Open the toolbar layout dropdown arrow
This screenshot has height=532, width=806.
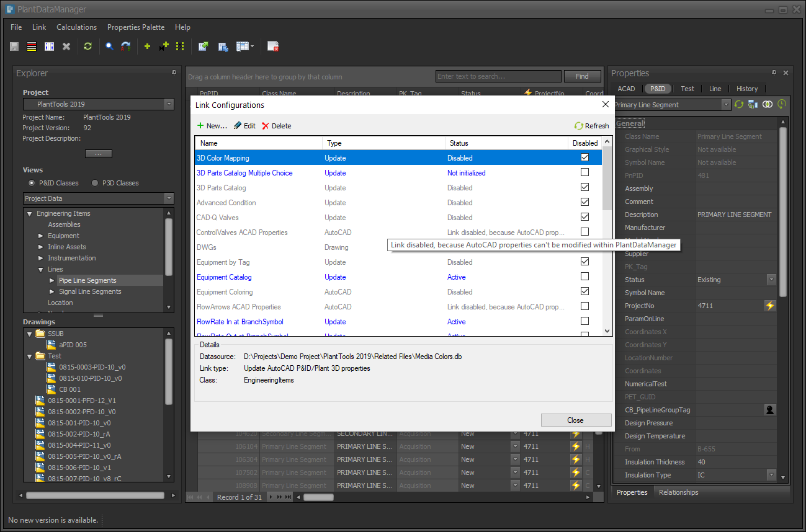click(252, 47)
